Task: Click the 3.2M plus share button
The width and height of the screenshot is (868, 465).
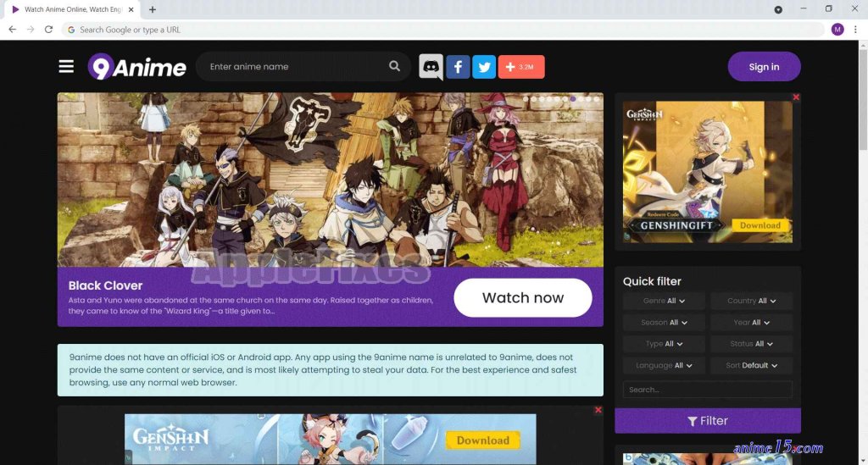Action: pyautogui.click(x=521, y=67)
